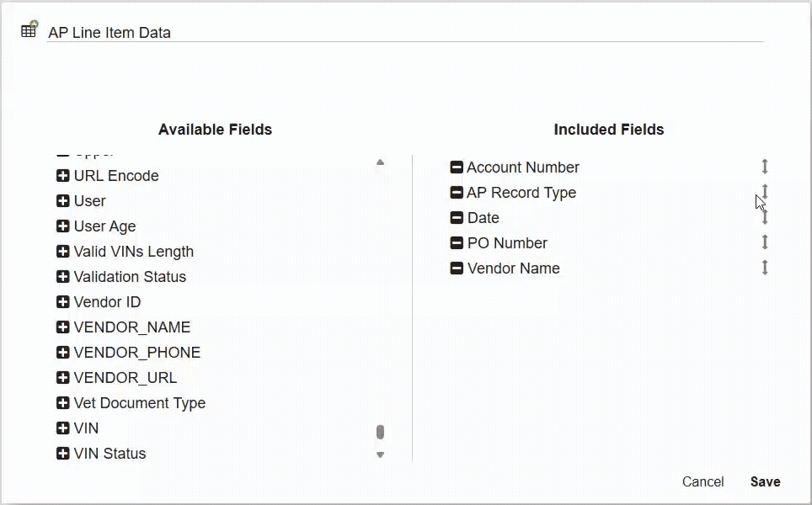
Task: Add the VIN Status field
Action: (62, 454)
